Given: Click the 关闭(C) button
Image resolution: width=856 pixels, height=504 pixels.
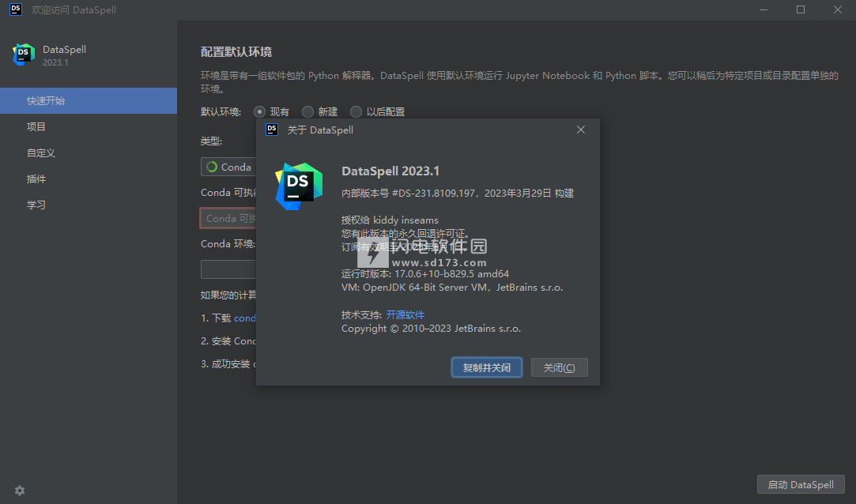Looking at the screenshot, I should tap(559, 367).
